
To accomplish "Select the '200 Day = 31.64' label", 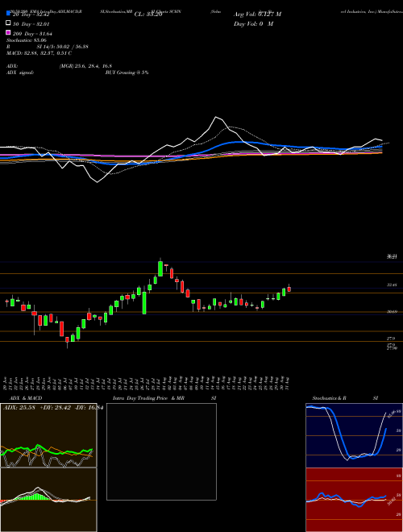I will pyautogui.click(x=32, y=33).
